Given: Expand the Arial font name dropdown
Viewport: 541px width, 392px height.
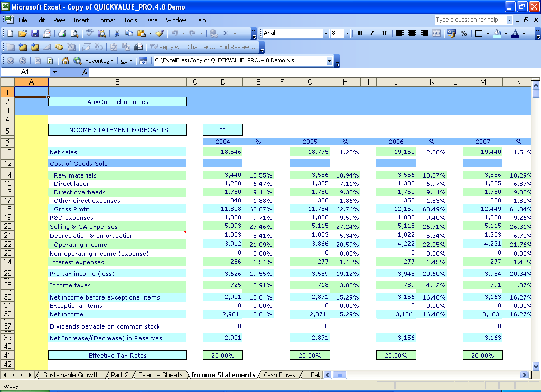Looking at the screenshot, I should coord(326,33).
